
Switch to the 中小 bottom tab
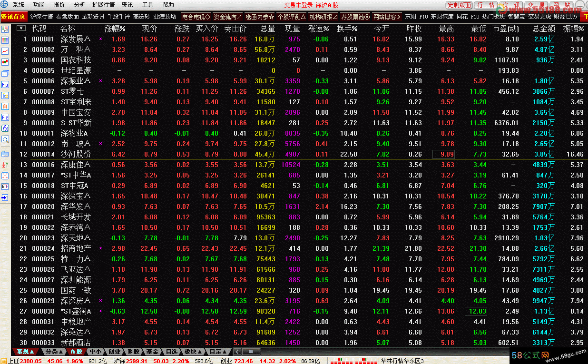click(96, 352)
